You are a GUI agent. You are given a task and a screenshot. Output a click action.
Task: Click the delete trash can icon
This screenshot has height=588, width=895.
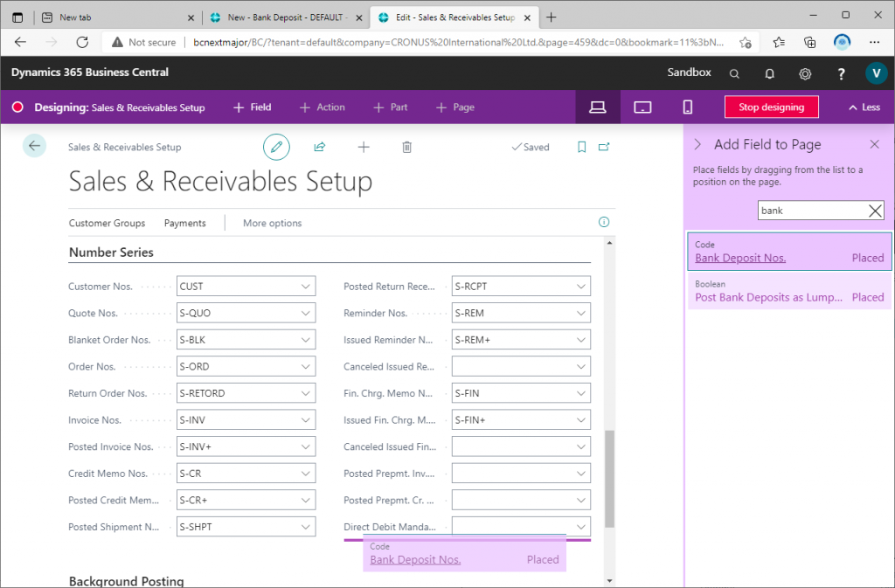pyautogui.click(x=407, y=147)
